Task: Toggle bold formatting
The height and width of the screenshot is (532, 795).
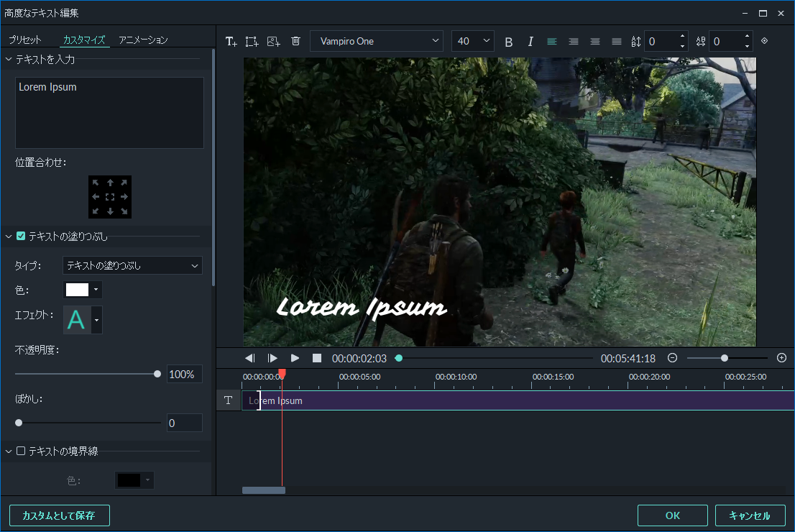Action: [508, 42]
